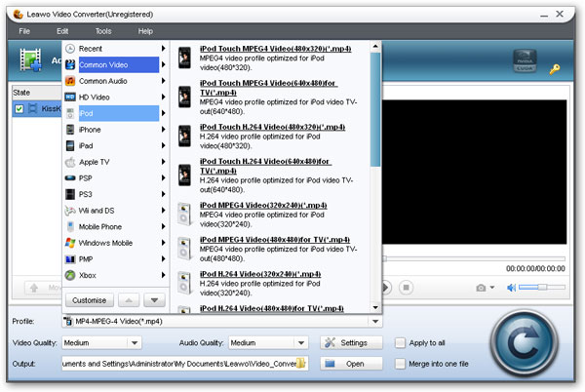Click the Windows Mobile flag icon
The image size is (585, 392).
click(x=70, y=243)
